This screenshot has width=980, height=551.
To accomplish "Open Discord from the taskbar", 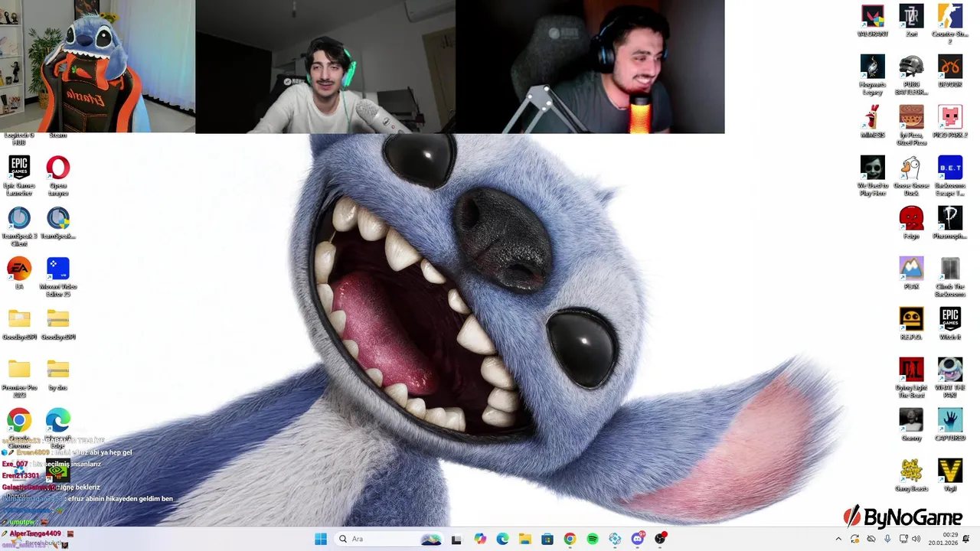I will click(638, 539).
